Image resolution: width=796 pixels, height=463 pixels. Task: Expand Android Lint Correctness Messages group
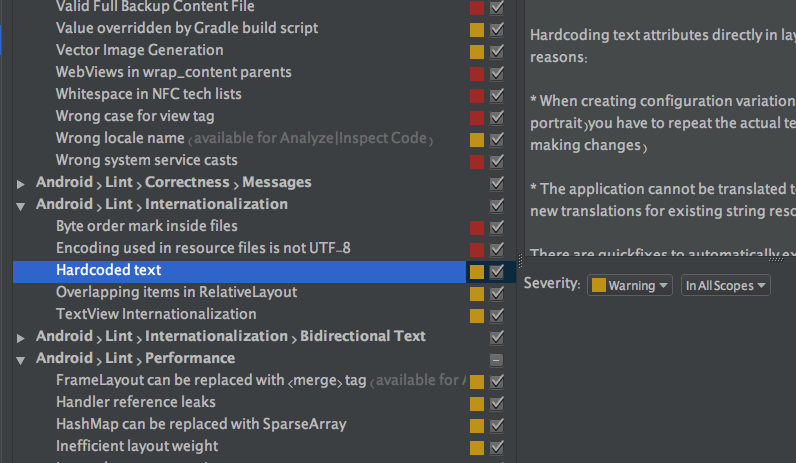click(21, 183)
